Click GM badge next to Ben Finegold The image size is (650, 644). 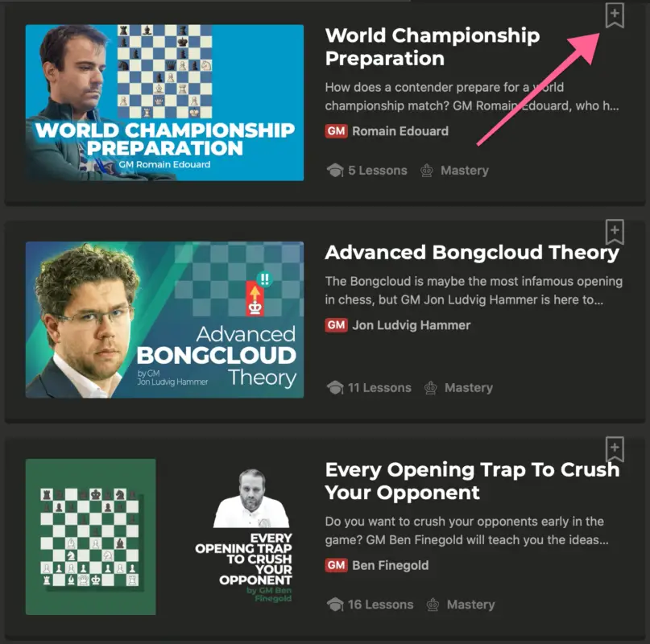(336, 565)
